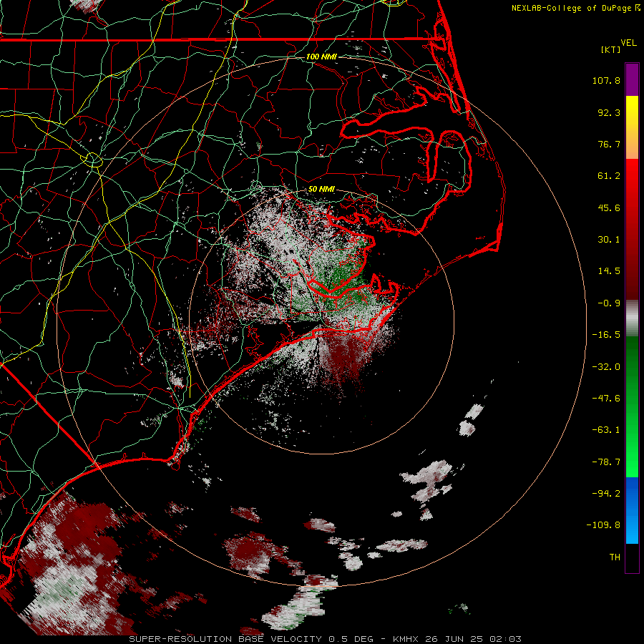Click the 14.5 legend value

pyautogui.click(x=609, y=271)
